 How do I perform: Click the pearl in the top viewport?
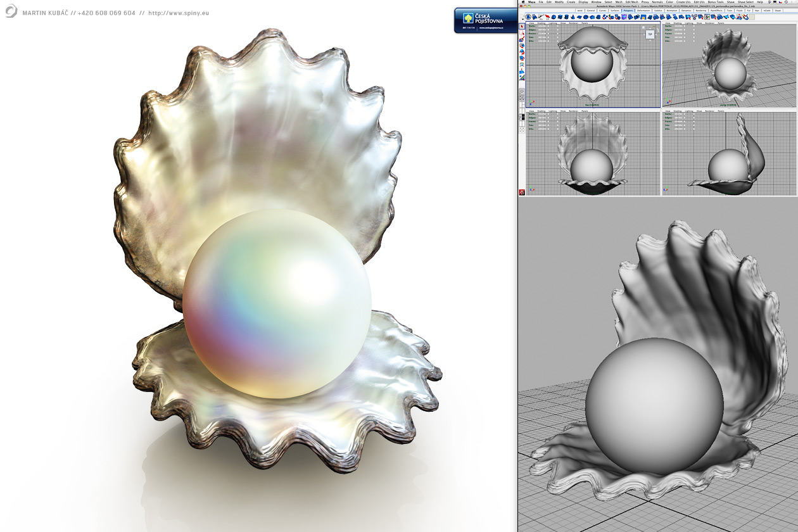pyautogui.click(x=592, y=65)
